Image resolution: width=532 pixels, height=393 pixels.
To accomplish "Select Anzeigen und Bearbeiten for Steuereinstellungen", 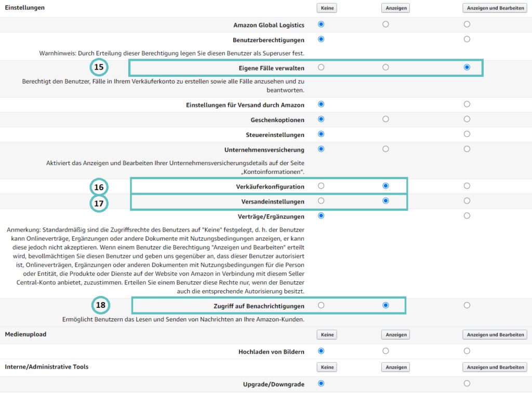I will click(467, 134).
